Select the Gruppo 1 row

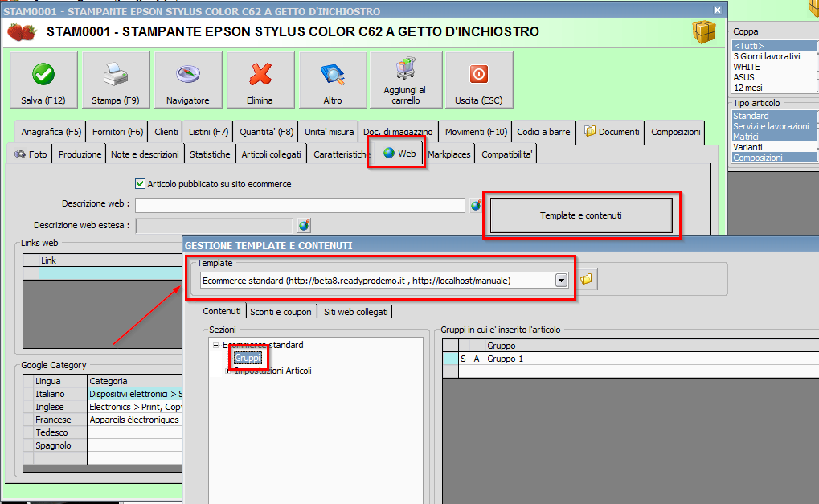pyautogui.click(x=630, y=359)
